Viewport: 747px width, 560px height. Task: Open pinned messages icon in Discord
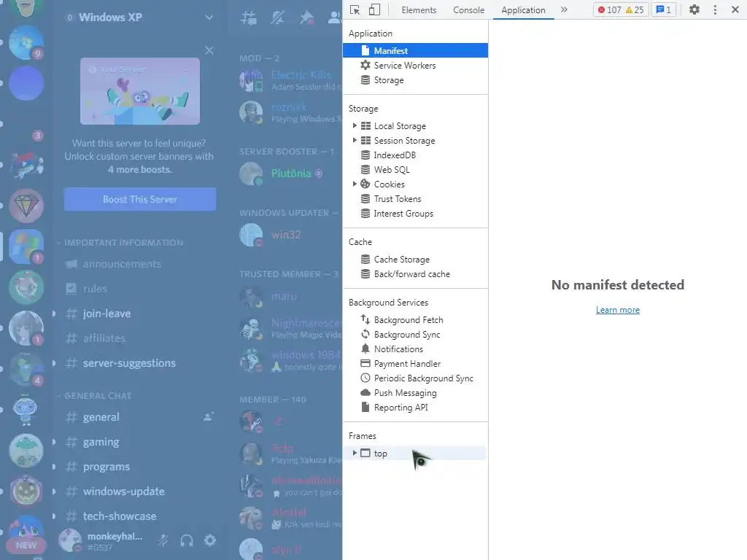(x=306, y=17)
